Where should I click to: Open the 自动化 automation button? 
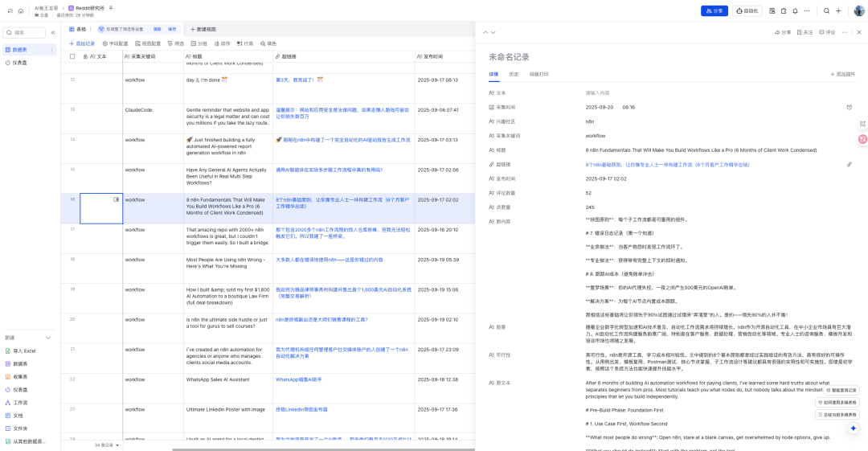(747, 11)
